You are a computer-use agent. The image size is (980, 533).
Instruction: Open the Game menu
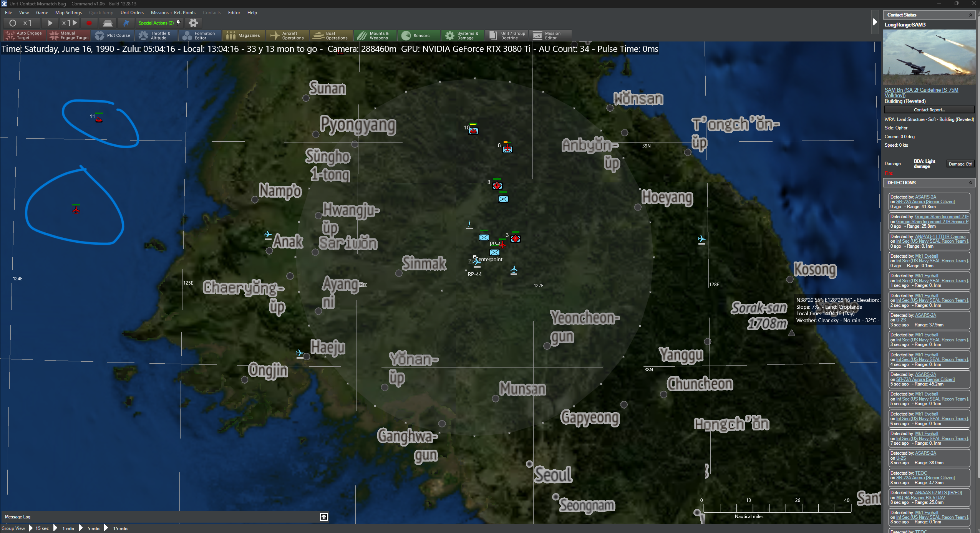42,13
